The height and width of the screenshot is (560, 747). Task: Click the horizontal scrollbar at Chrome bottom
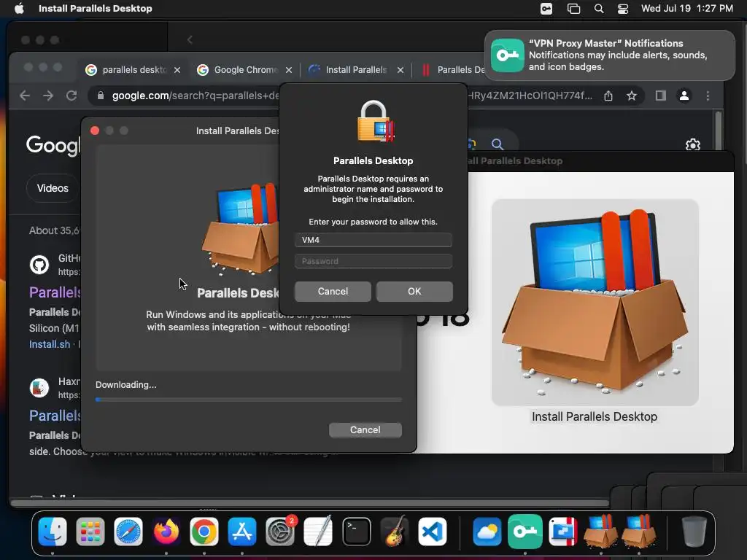tap(309, 503)
